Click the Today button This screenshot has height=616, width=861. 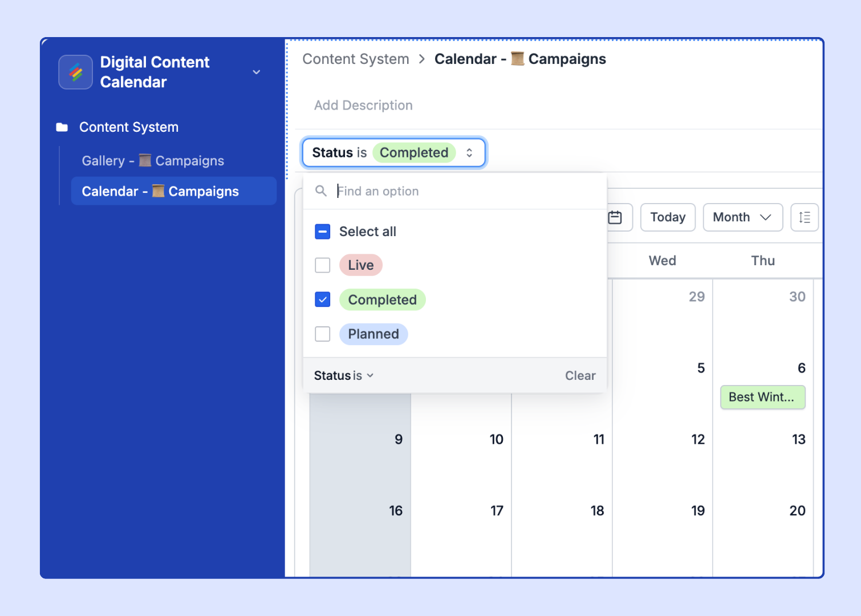[x=668, y=217]
